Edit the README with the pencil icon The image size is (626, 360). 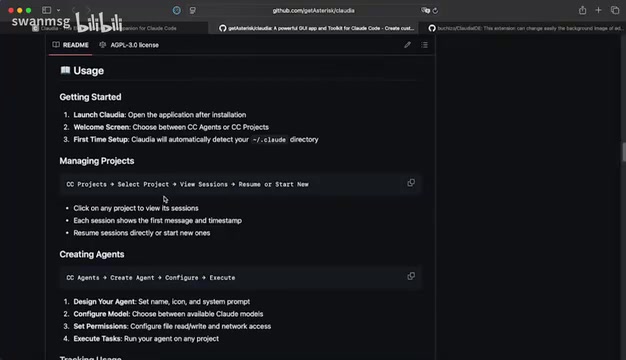click(x=407, y=45)
